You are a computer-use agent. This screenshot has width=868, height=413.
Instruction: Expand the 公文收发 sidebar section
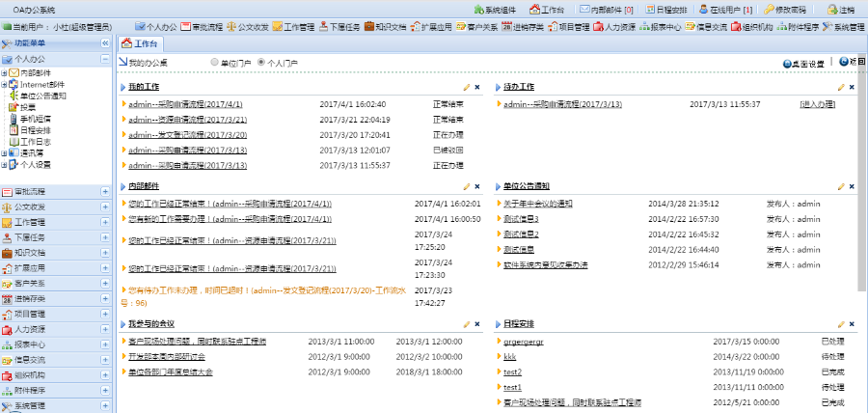[105, 207]
